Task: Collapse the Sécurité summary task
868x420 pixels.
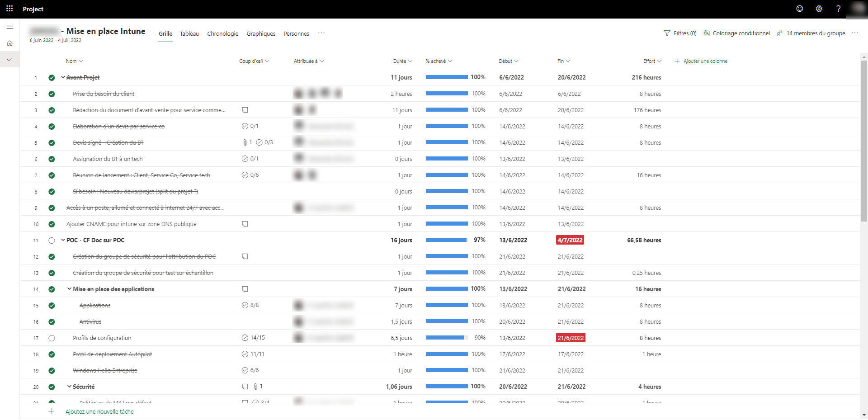Action: (69, 387)
